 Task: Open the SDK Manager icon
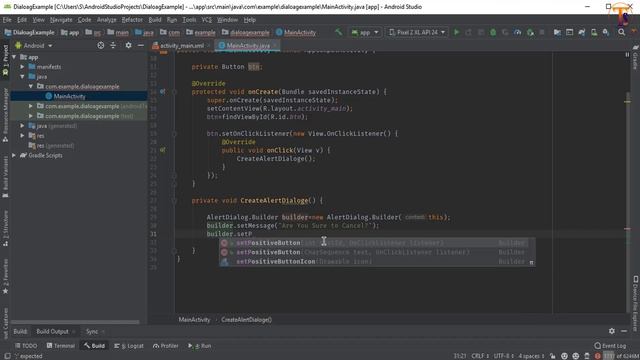coord(606,32)
